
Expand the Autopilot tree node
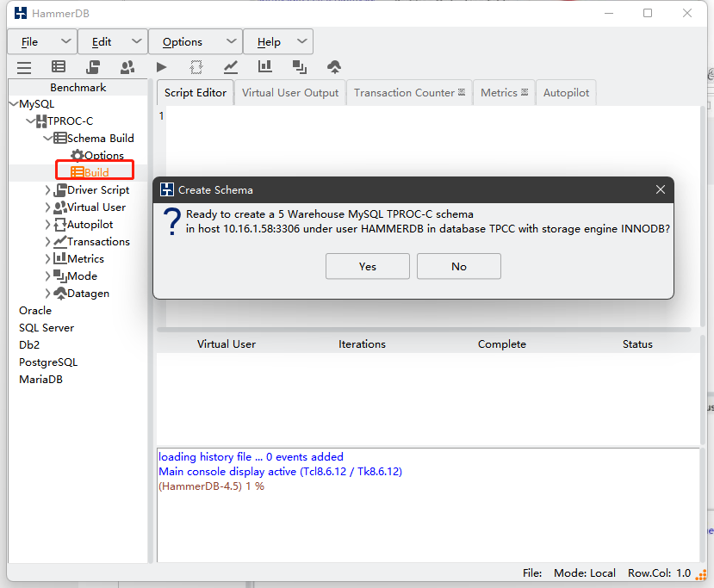pyautogui.click(x=48, y=225)
